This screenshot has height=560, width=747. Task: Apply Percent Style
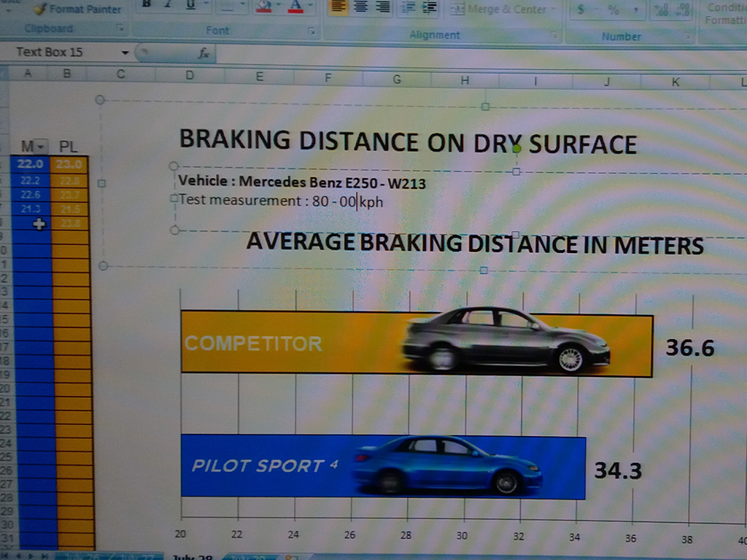(x=613, y=10)
